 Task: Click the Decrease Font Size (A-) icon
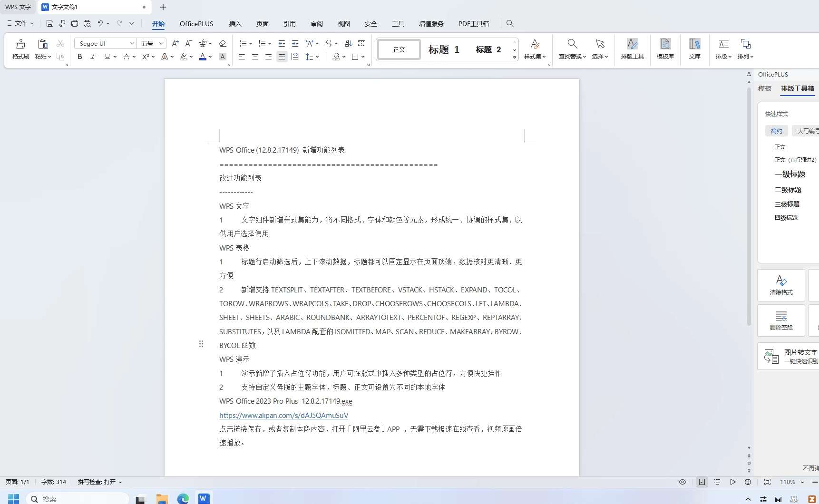tap(188, 43)
